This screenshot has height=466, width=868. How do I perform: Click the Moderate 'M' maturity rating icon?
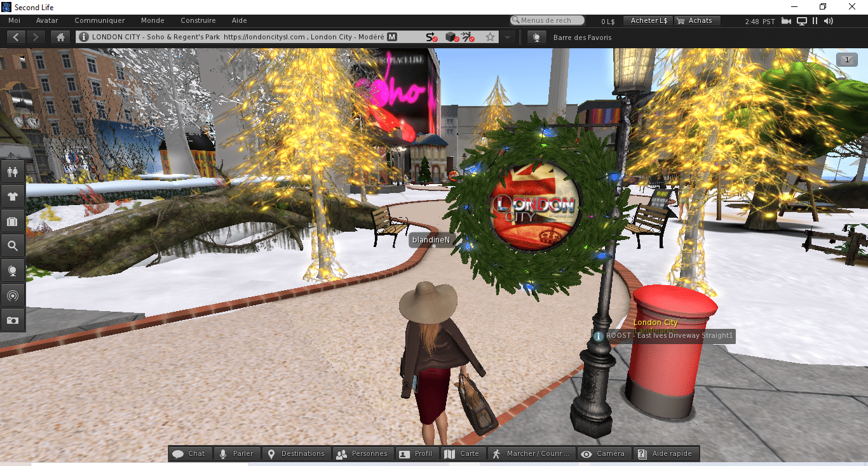click(392, 37)
